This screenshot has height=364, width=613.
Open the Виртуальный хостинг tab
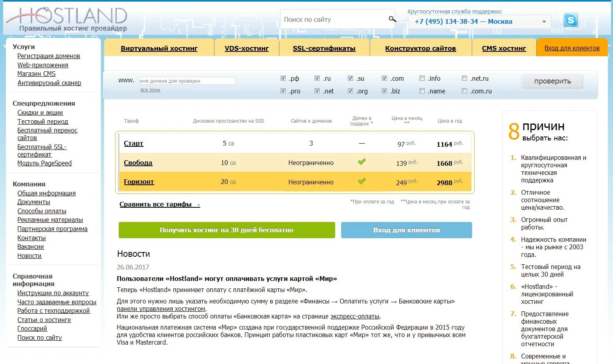click(x=159, y=48)
